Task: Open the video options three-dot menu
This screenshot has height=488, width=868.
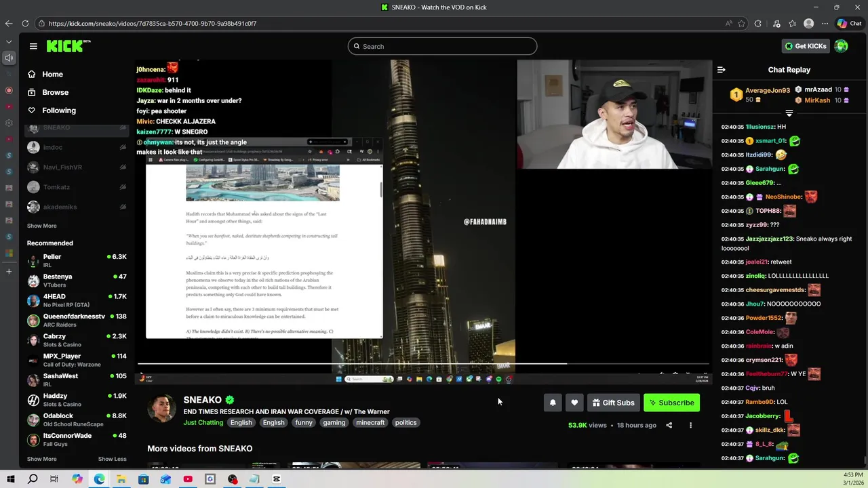Action: coord(690,426)
